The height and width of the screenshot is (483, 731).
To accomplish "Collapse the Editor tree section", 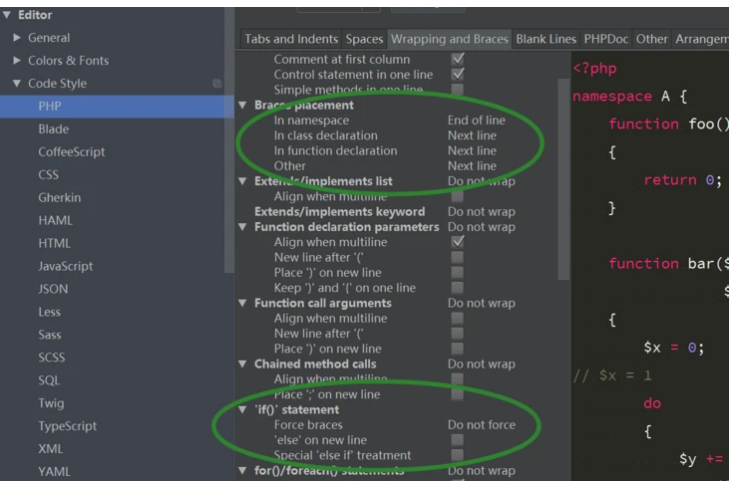I will (7, 15).
